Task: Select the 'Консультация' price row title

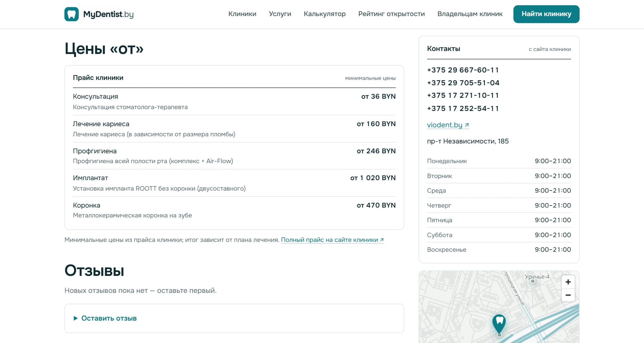Action: [x=95, y=97]
